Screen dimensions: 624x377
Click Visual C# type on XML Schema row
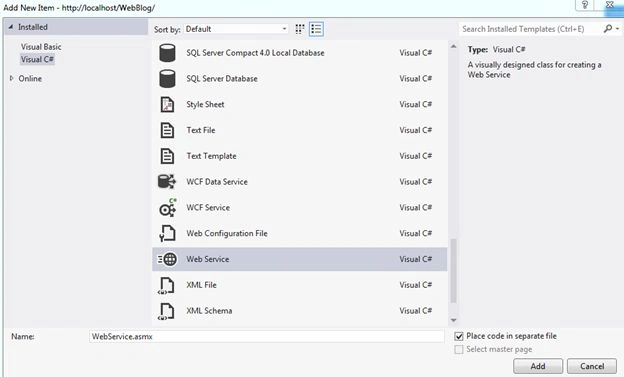coord(415,311)
